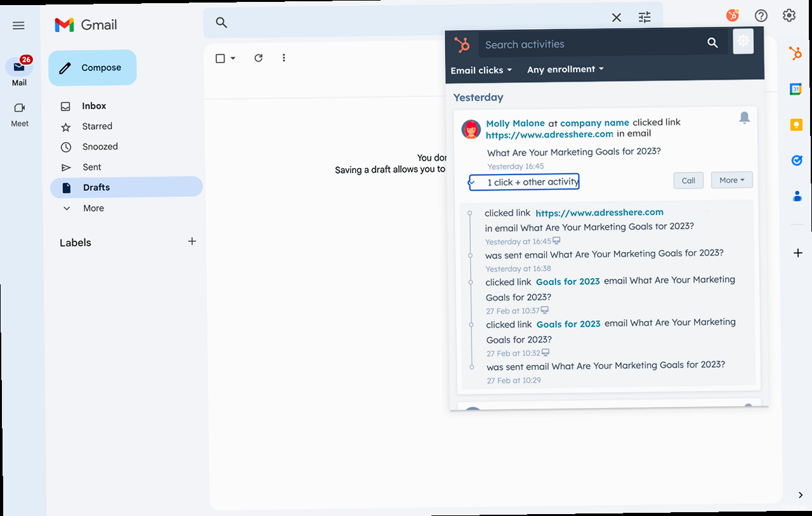Toggle notification bell for Molly Malone
Image resolution: width=812 pixels, height=516 pixels.
[x=744, y=117]
